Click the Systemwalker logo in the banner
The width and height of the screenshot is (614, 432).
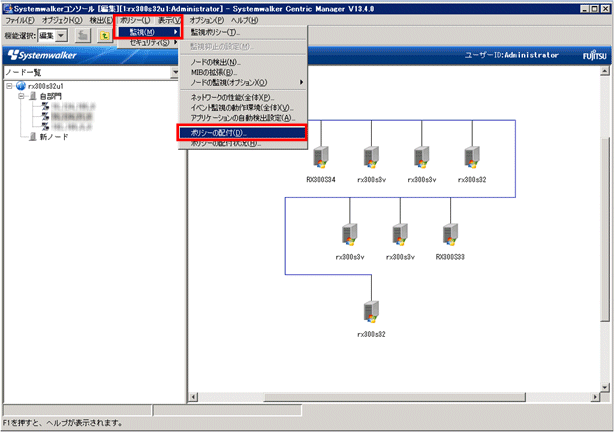pos(42,55)
